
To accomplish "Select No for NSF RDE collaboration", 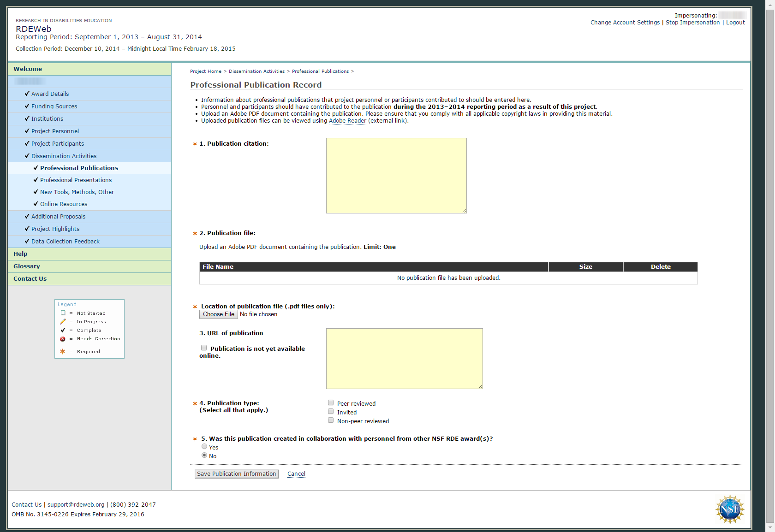I will [x=204, y=455].
